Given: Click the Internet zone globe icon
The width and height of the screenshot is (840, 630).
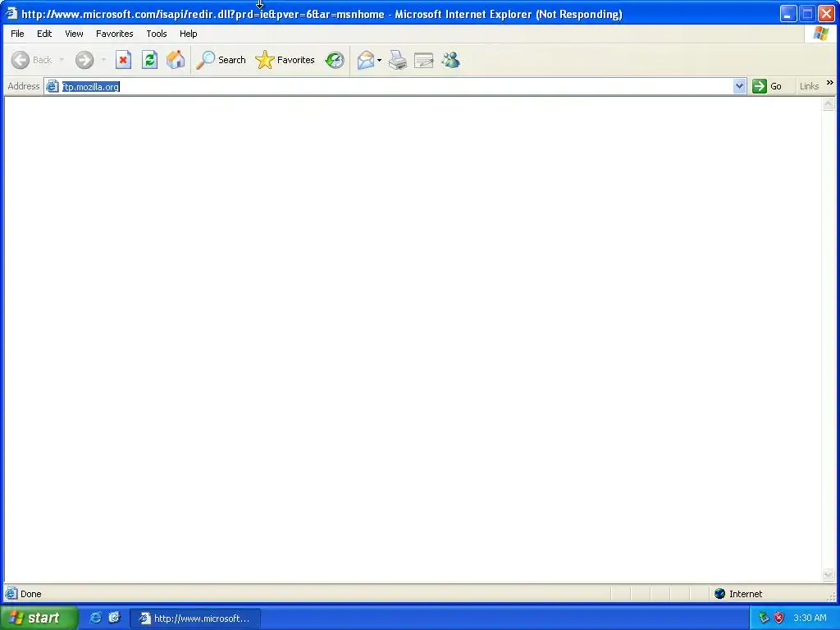Looking at the screenshot, I should click(x=720, y=594).
